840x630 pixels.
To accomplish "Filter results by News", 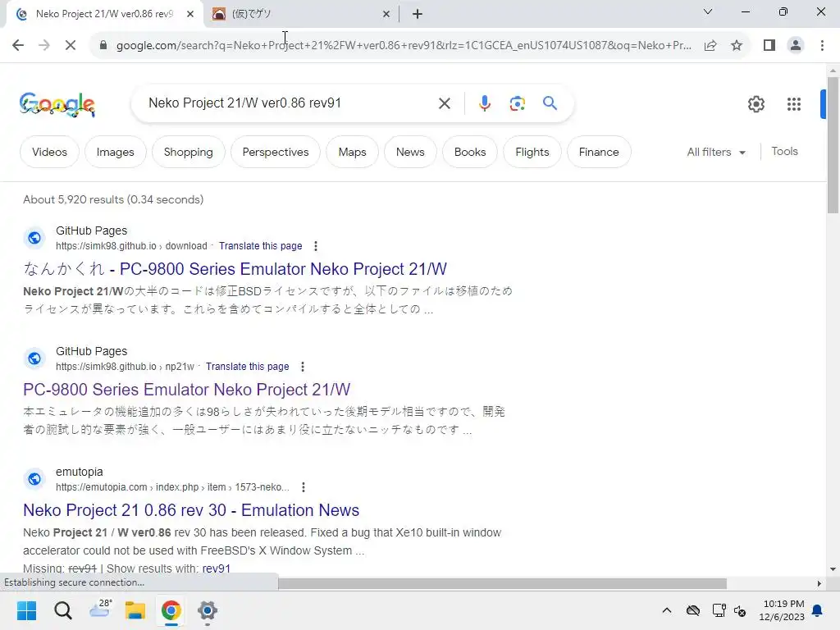I will click(410, 152).
